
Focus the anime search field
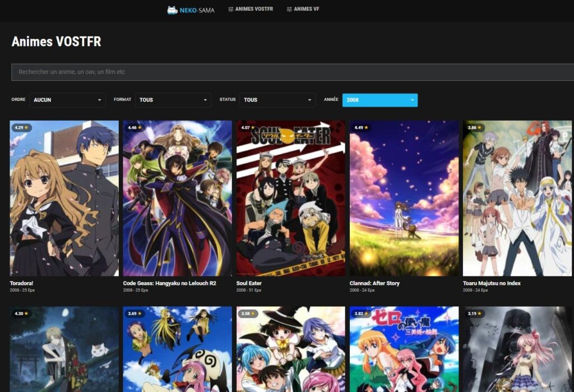click(293, 72)
